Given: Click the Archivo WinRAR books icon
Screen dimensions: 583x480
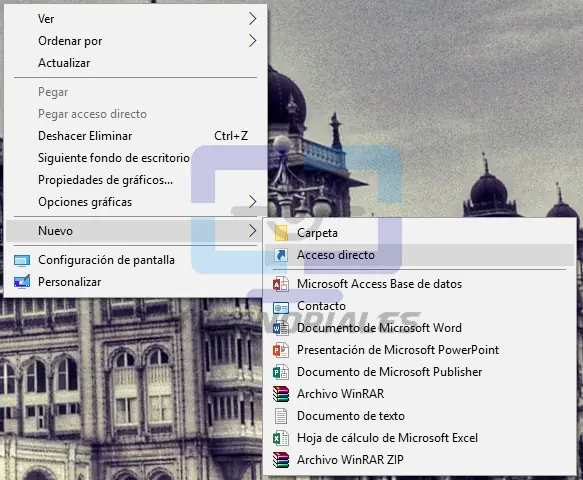Looking at the screenshot, I should point(281,394).
